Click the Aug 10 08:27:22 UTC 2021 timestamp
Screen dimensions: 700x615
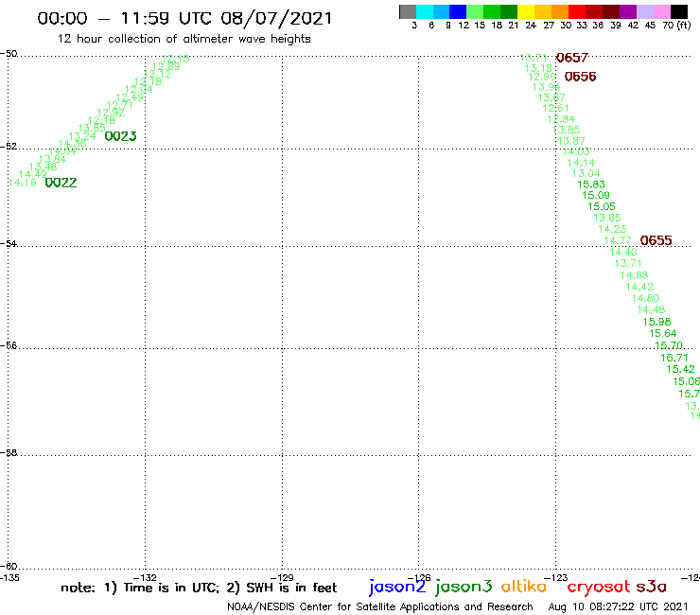click(x=618, y=606)
